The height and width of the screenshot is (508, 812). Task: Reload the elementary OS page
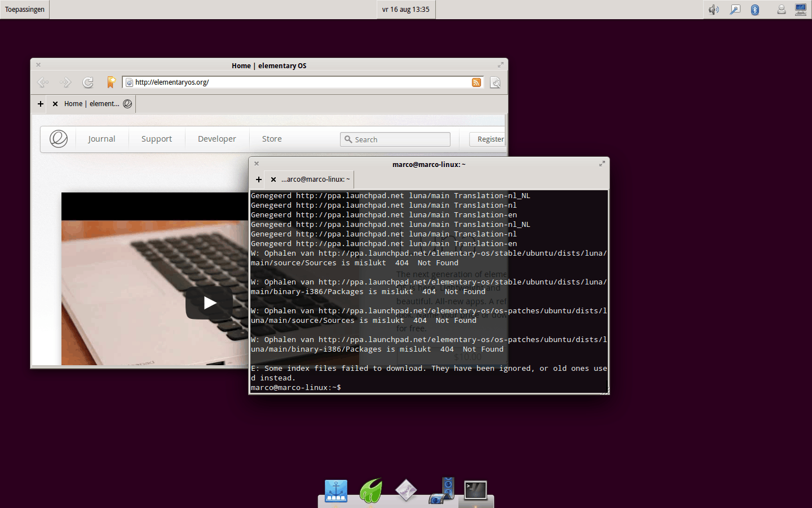point(88,82)
